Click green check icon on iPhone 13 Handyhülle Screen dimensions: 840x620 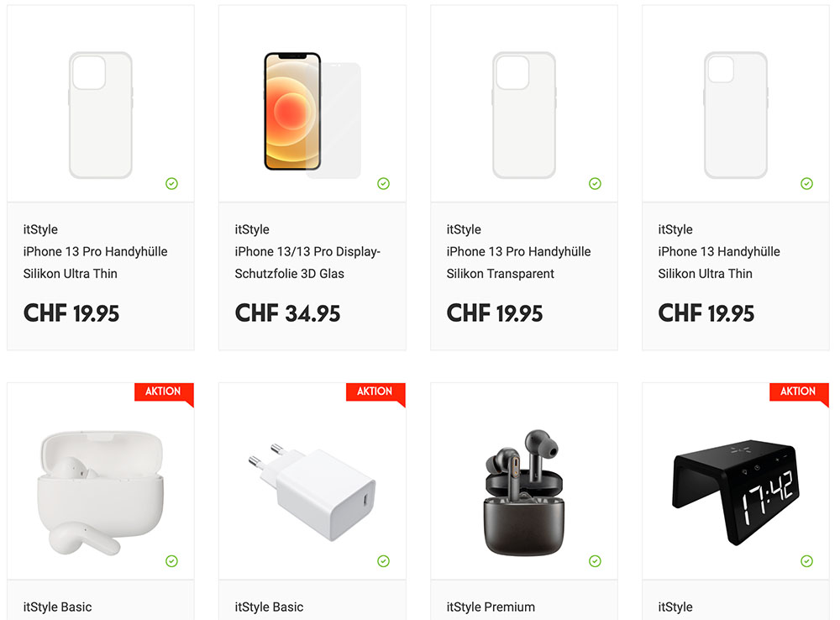pos(806,184)
